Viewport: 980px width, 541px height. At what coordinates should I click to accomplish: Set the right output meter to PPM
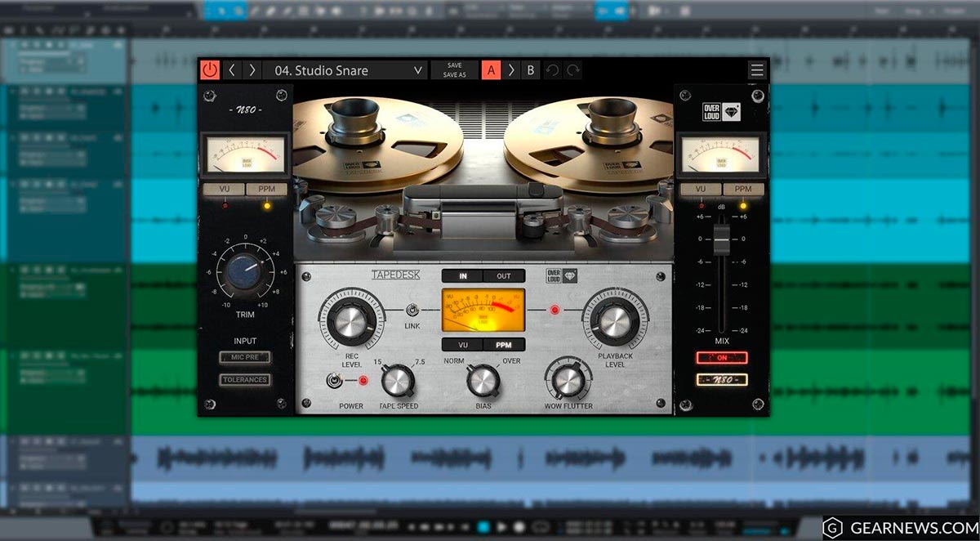pyautogui.click(x=743, y=190)
